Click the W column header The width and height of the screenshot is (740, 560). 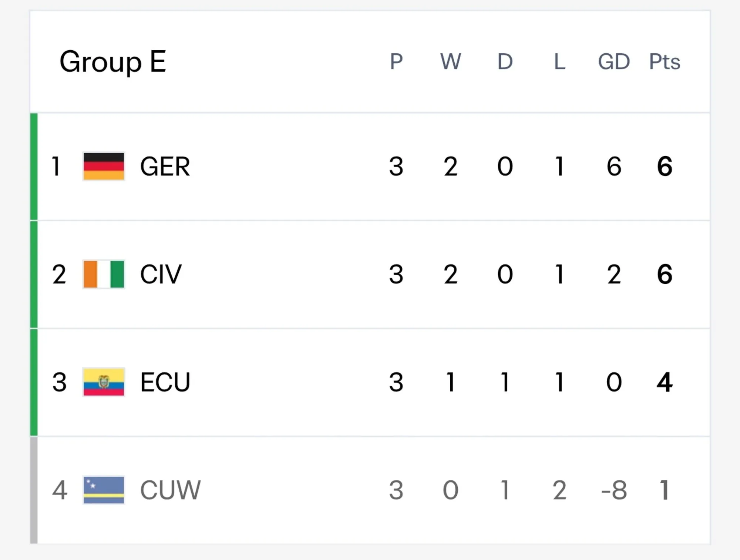(451, 61)
